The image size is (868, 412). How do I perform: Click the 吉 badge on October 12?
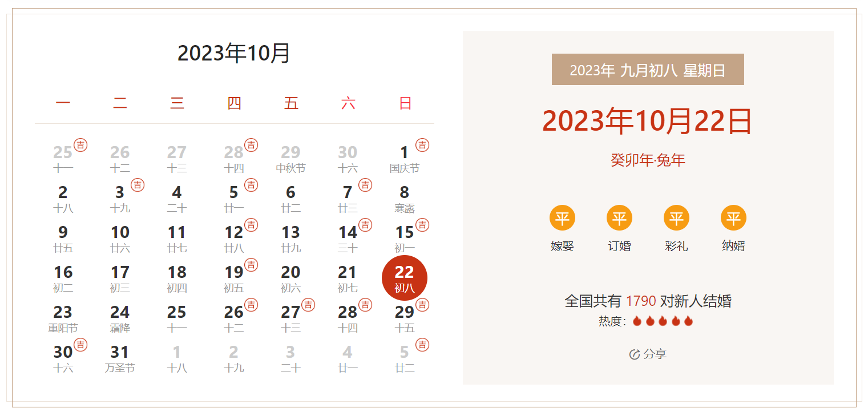(x=251, y=225)
